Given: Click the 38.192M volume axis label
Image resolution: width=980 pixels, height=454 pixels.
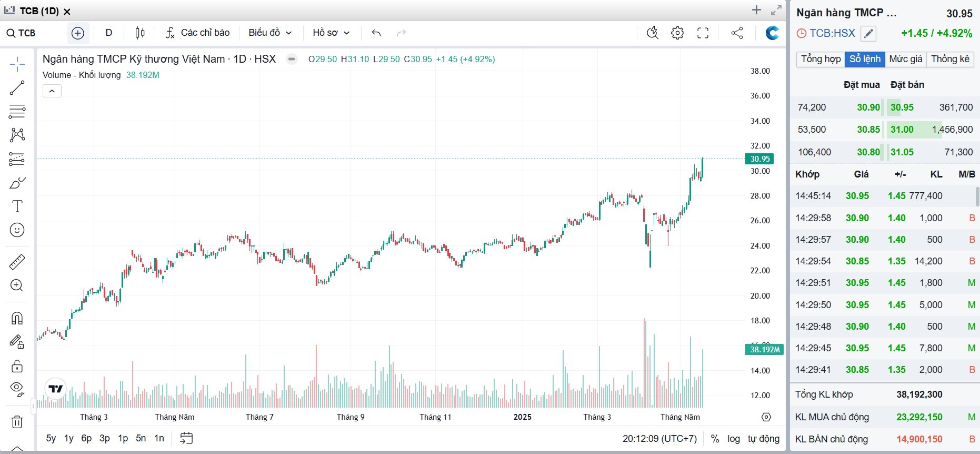Looking at the screenshot, I should click(765, 349).
